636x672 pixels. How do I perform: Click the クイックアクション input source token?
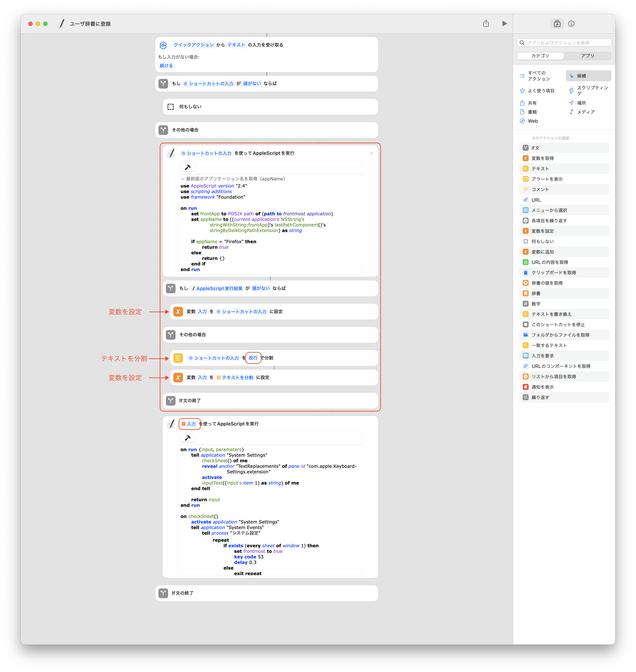click(x=194, y=45)
